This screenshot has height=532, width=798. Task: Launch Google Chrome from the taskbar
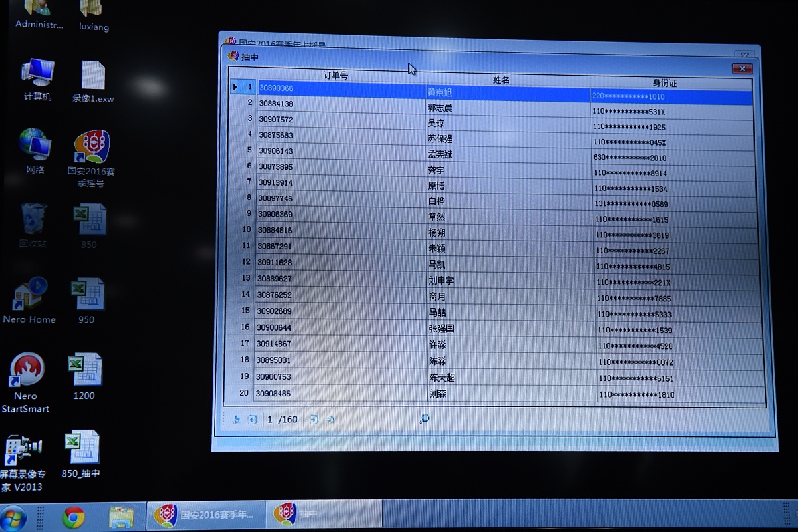74,517
